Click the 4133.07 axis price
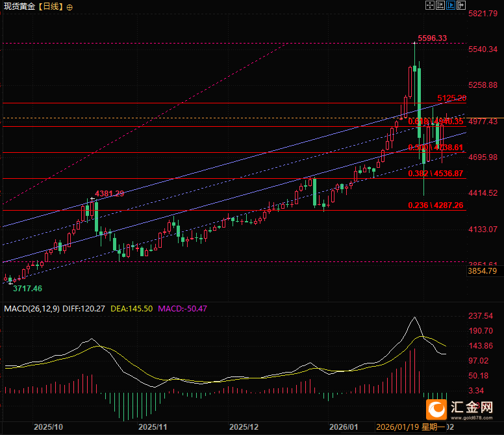This screenshot has height=435, width=504. [483, 229]
